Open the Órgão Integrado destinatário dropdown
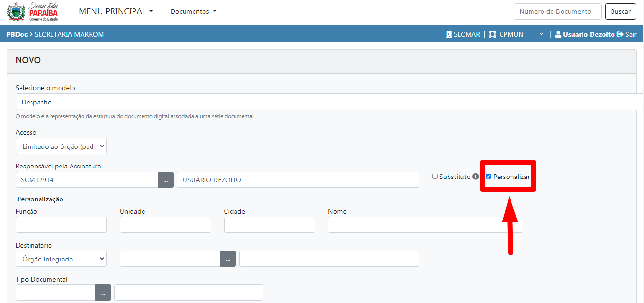This screenshot has width=644, height=303. click(61, 259)
